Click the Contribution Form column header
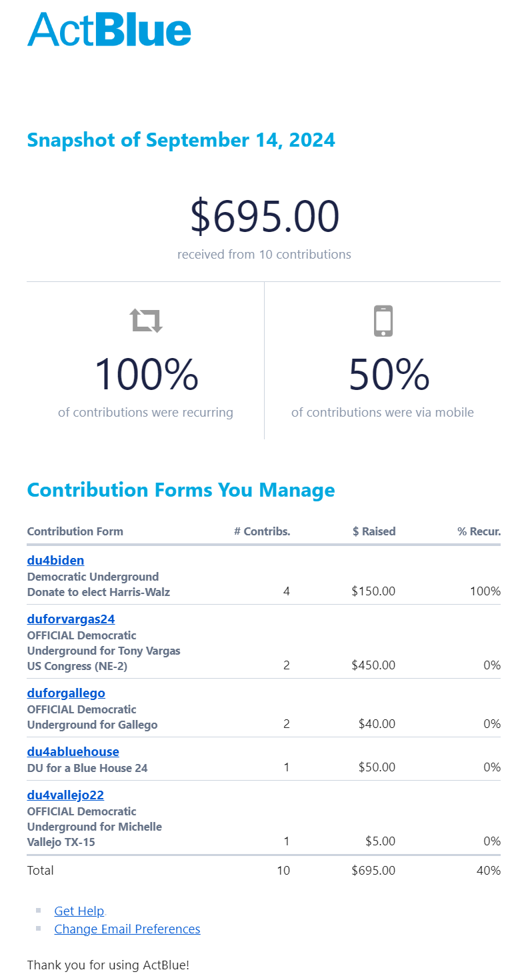The height and width of the screenshot is (980, 508). tap(75, 531)
